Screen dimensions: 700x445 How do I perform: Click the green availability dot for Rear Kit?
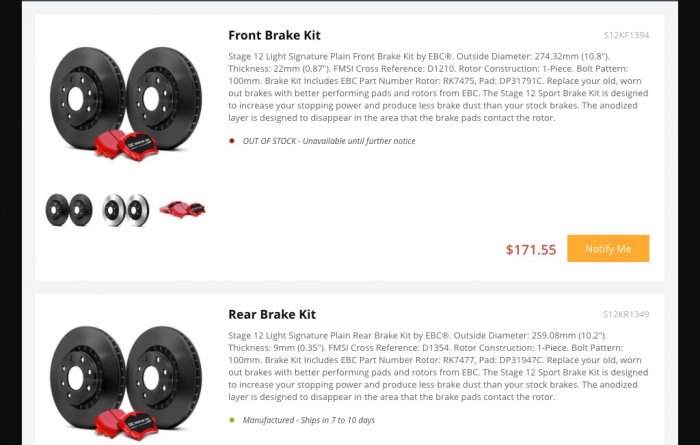[x=232, y=420]
